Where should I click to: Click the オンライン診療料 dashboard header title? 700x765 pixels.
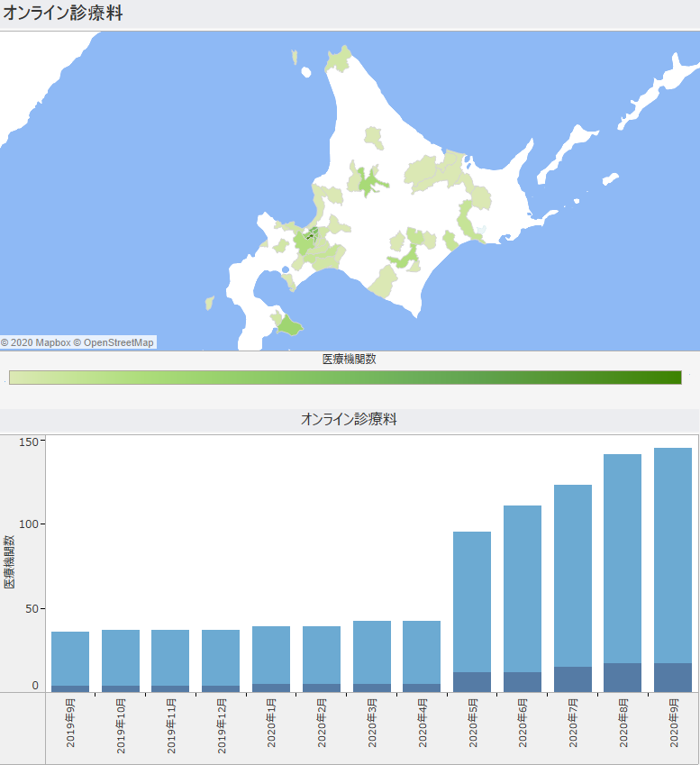pos(63,13)
